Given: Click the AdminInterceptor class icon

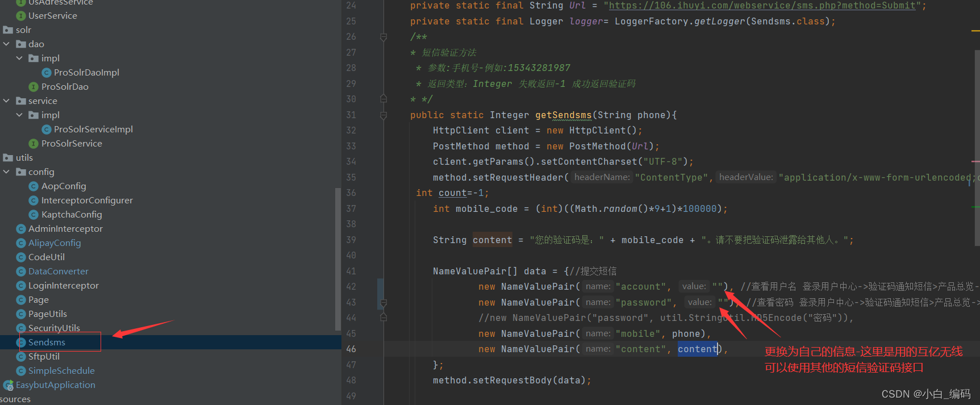Looking at the screenshot, I should [21, 229].
